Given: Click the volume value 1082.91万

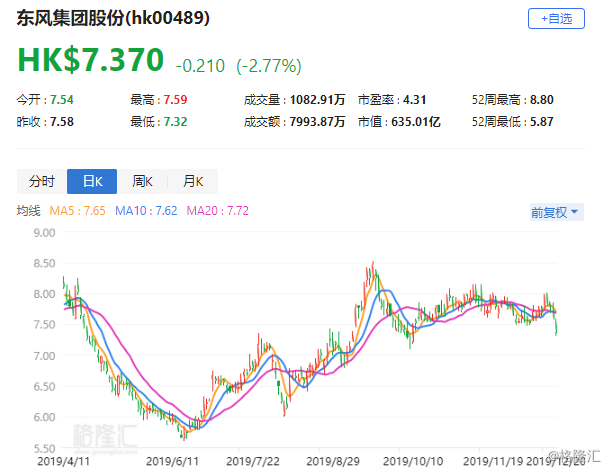Looking at the screenshot, I should click(x=317, y=100).
